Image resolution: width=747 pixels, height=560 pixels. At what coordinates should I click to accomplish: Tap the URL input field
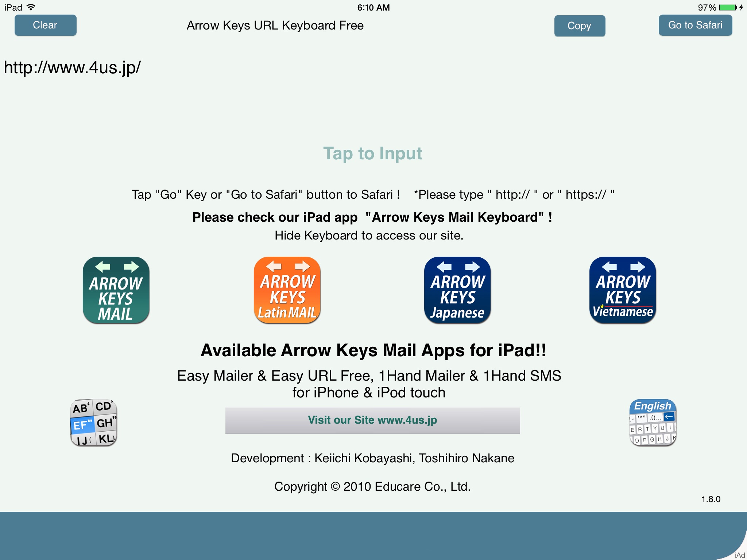[373, 66]
